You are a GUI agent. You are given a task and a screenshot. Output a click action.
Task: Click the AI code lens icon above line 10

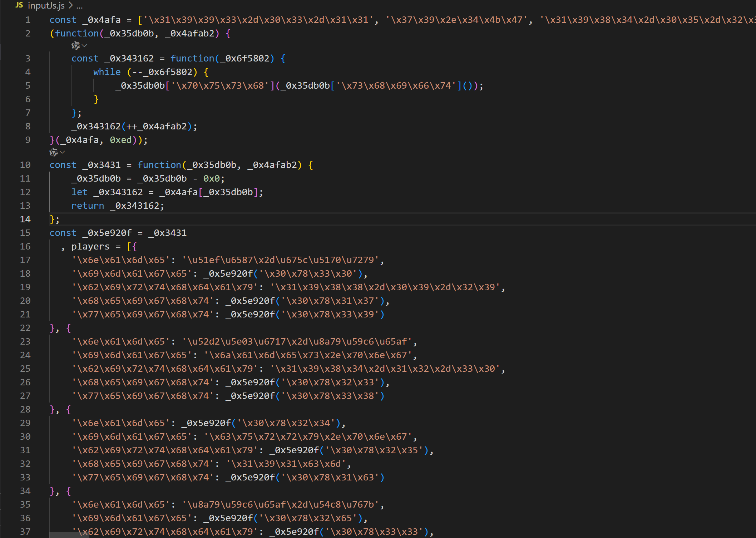53,152
